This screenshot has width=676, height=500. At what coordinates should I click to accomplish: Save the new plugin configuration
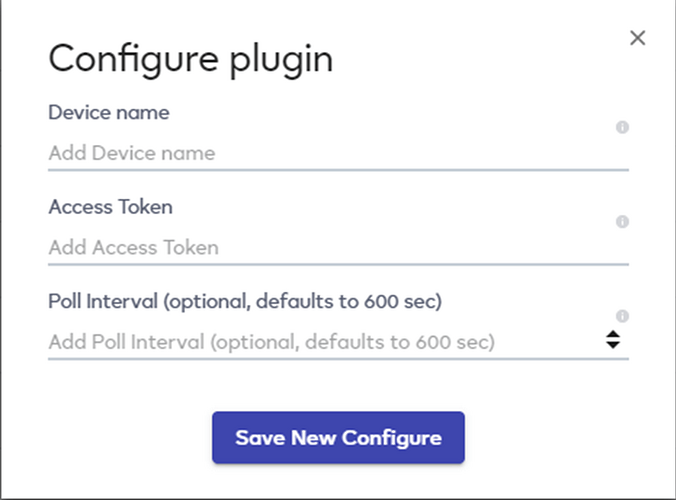click(x=338, y=438)
